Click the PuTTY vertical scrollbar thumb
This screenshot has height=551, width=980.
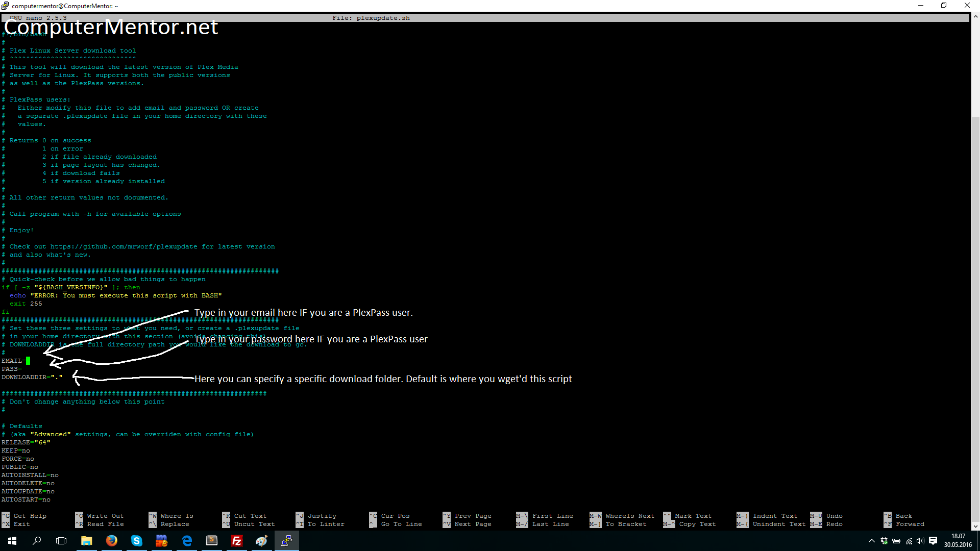click(x=975, y=319)
